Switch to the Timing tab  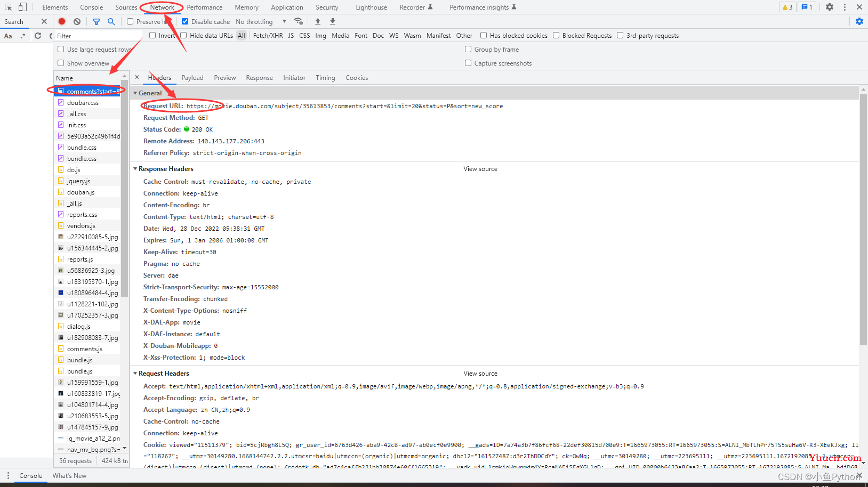click(325, 77)
